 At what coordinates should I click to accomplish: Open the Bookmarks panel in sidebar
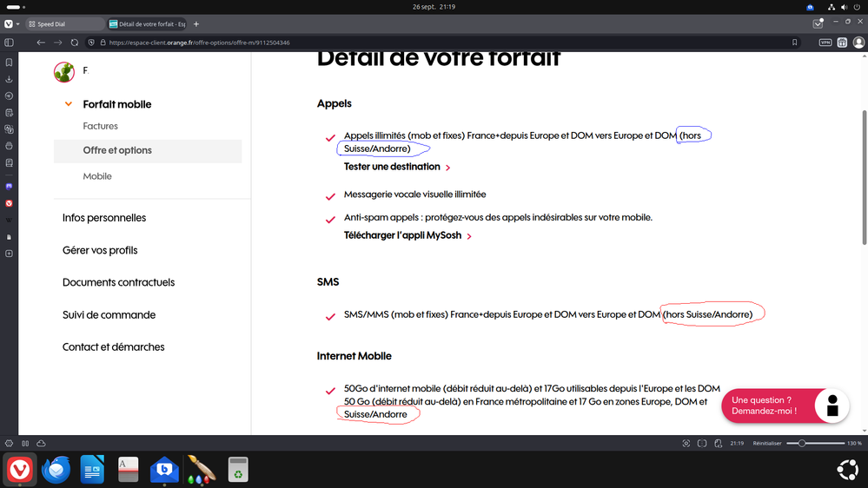tap(9, 63)
